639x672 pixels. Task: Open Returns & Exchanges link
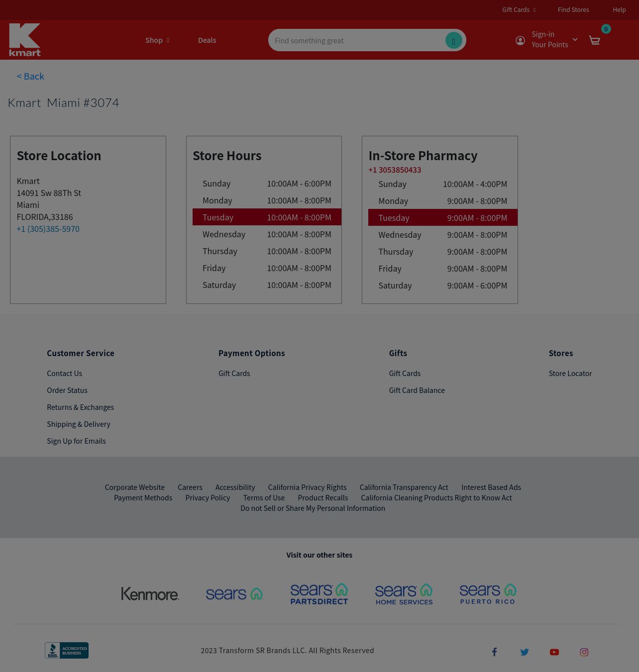pyautogui.click(x=80, y=407)
